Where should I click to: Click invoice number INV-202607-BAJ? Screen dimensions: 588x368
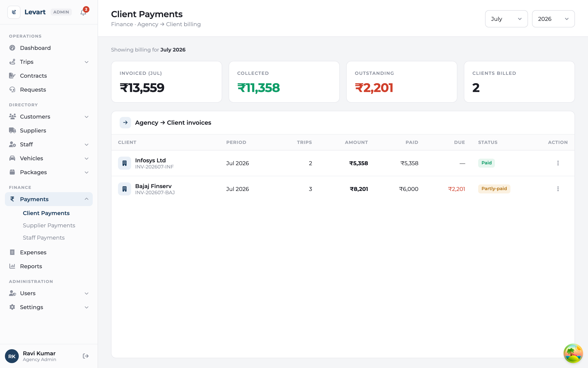155,193
